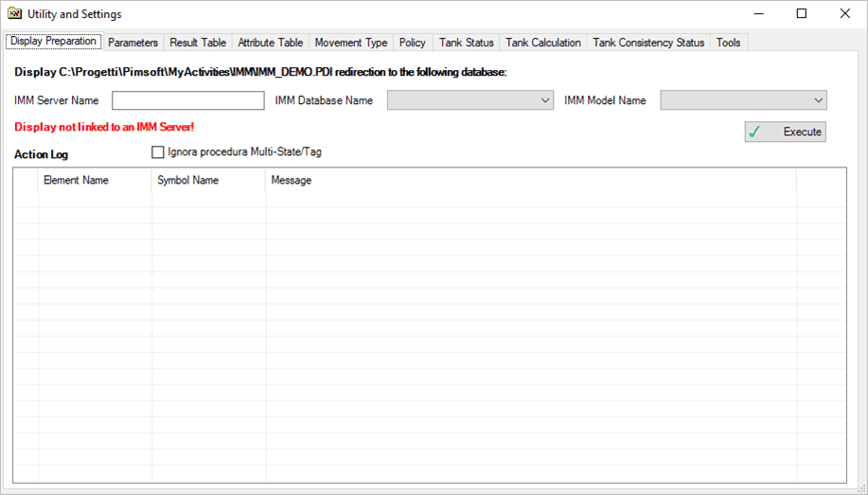Open the IMM Model Name dropdown

click(743, 100)
